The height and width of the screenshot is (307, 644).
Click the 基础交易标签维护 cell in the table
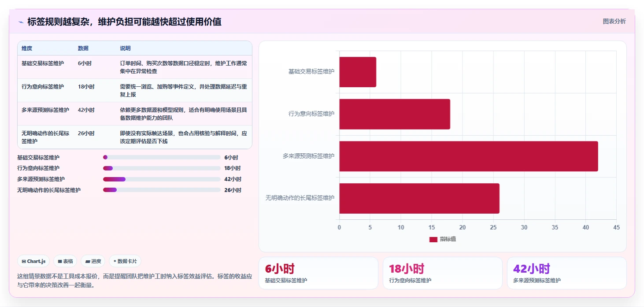click(x=43, y=63)
